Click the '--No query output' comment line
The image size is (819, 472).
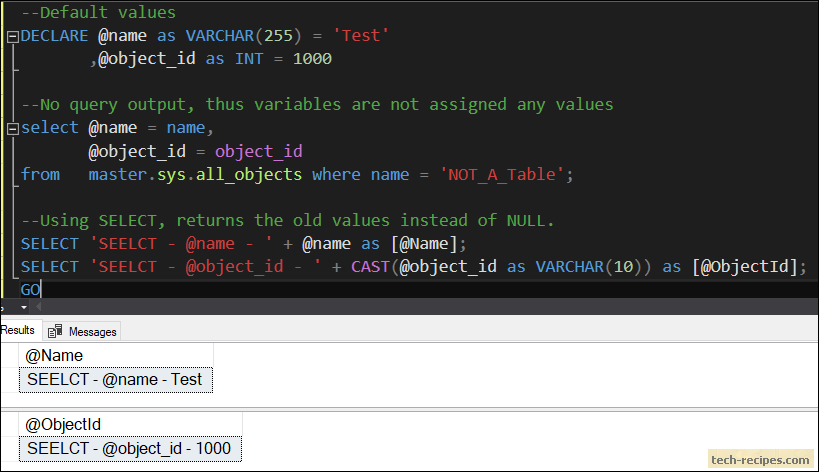(x=317, y=104)
